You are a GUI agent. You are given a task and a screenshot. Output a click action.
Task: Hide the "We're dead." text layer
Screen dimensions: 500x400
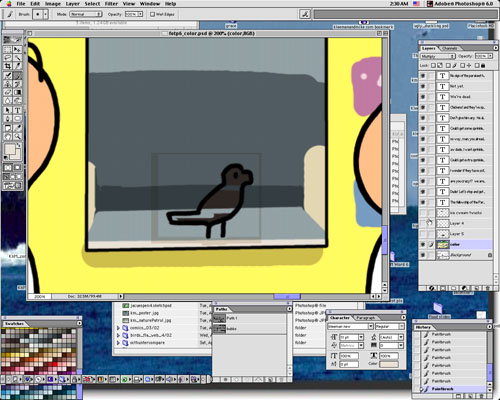click(423, 97)
